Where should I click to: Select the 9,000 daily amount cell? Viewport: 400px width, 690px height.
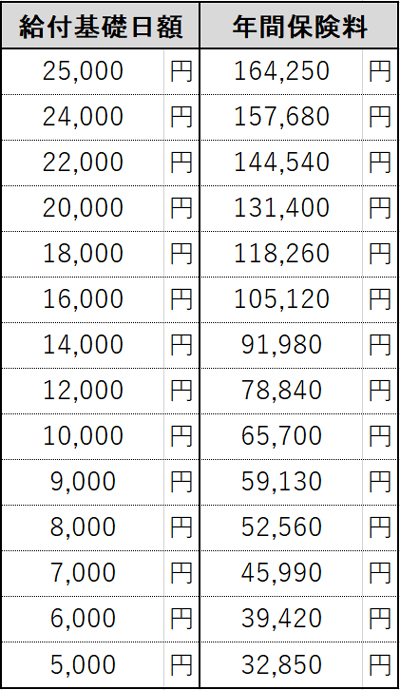click(x=83, y=482)
